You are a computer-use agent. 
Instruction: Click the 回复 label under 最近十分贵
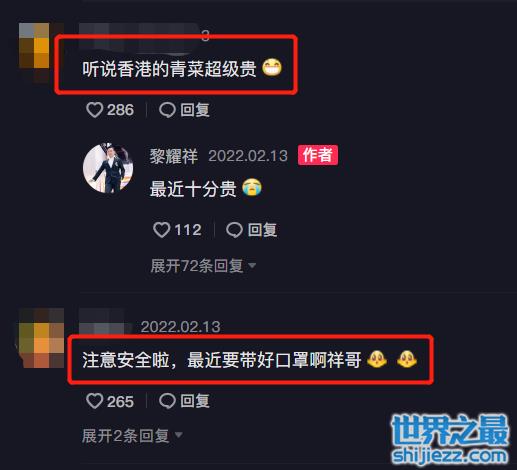pyautogui.click(x=262, y=230)
